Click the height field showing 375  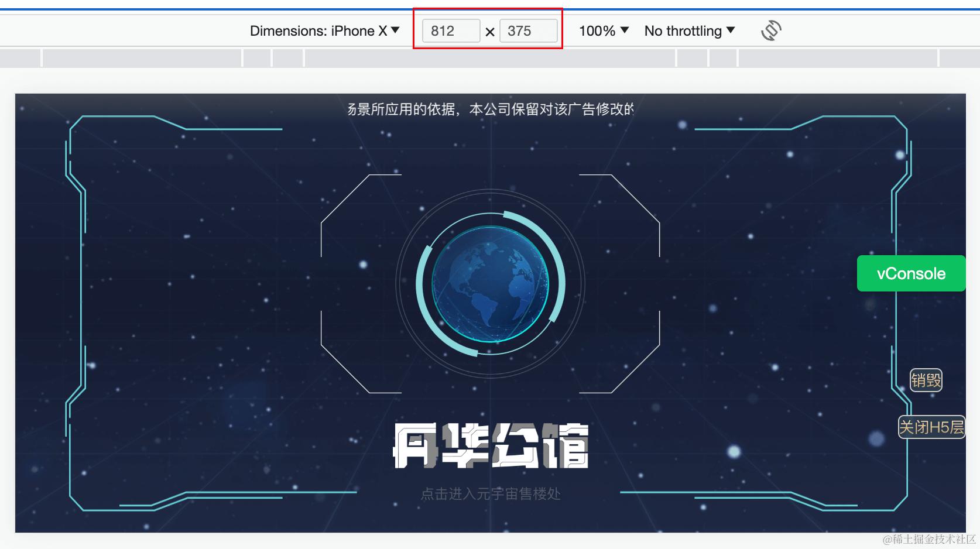(528, 31)
